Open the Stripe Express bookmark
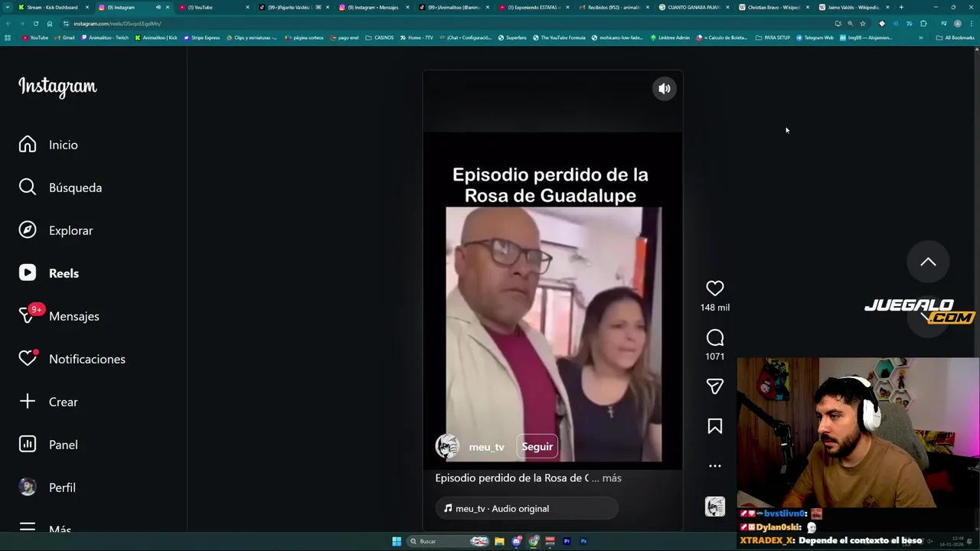The image size is (980, 551). pyautogui.click(x=202, y=37)
